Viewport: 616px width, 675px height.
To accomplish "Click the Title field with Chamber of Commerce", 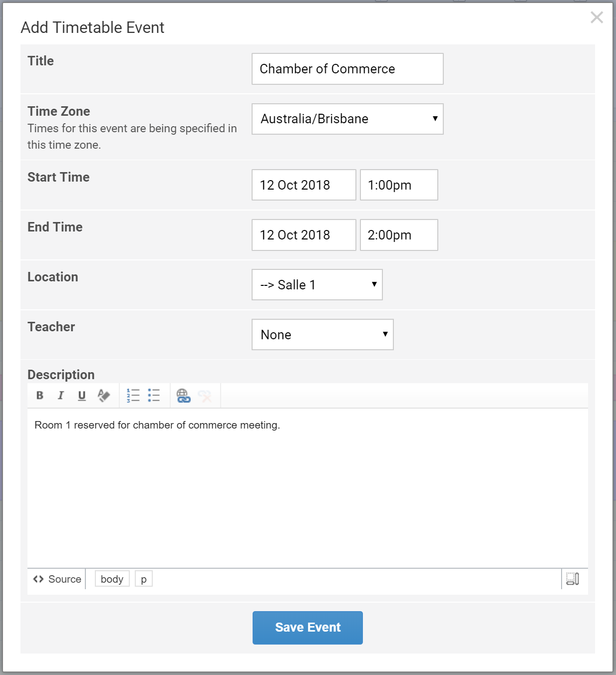I will coord(347,69).
